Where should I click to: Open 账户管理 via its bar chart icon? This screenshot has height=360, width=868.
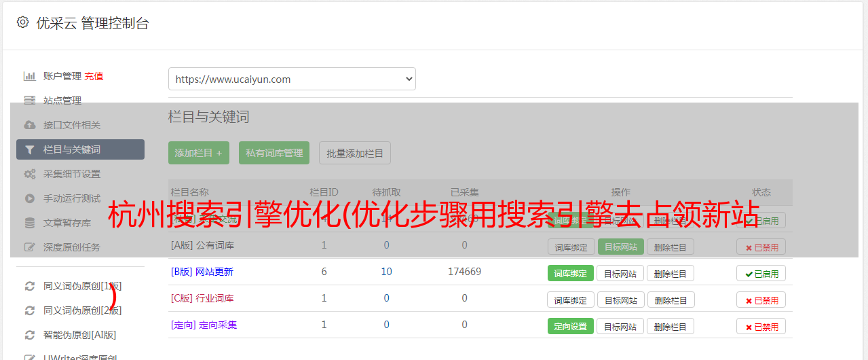tap(29, 76)
